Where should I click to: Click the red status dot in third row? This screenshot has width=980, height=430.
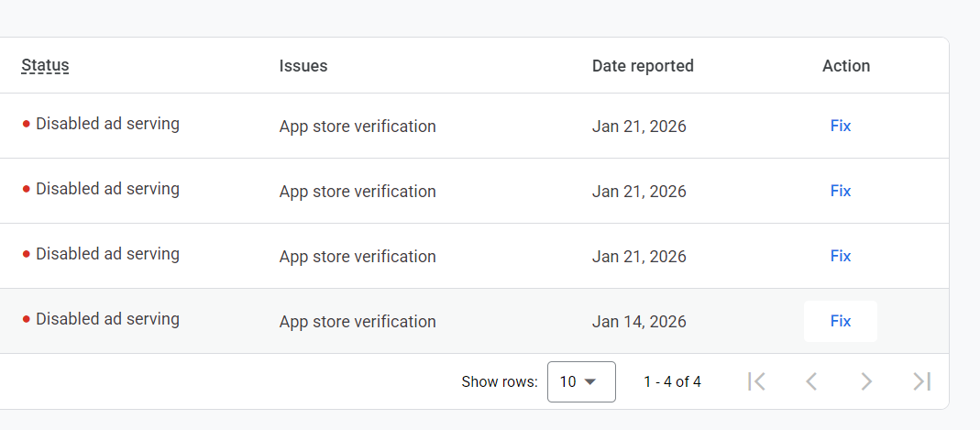click(27, 255)
